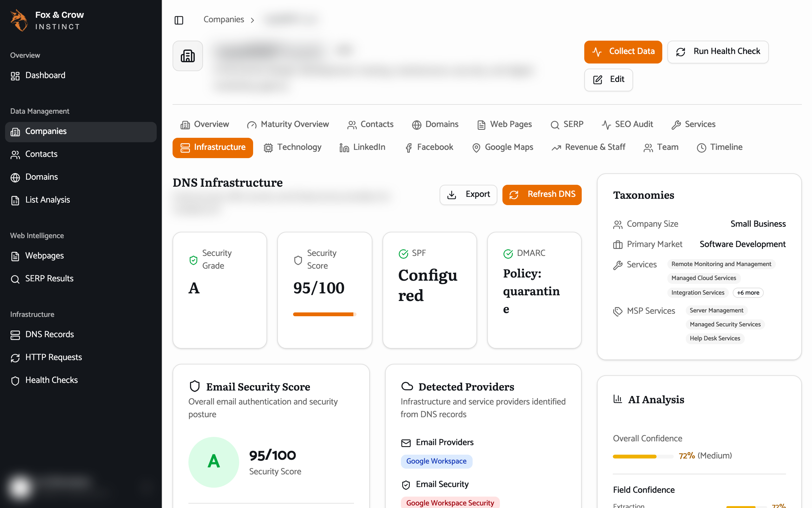
Task: Click the Security Grade card
Action: pyautogui.click(x=220, y=290)
